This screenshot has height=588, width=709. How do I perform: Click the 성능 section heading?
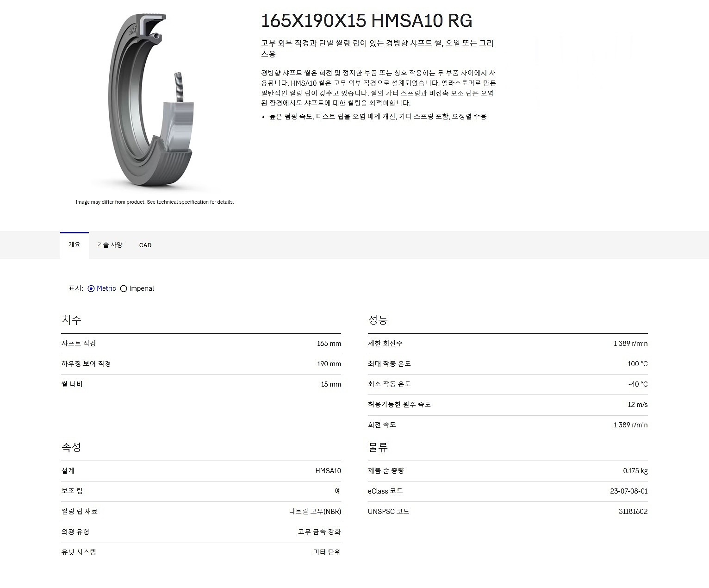pyautogui.click(x=378, y=320)
